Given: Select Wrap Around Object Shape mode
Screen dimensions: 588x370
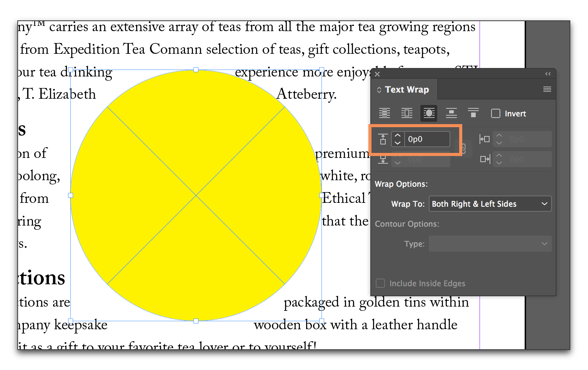Looking at the screenshot, I should click(428, 113).
